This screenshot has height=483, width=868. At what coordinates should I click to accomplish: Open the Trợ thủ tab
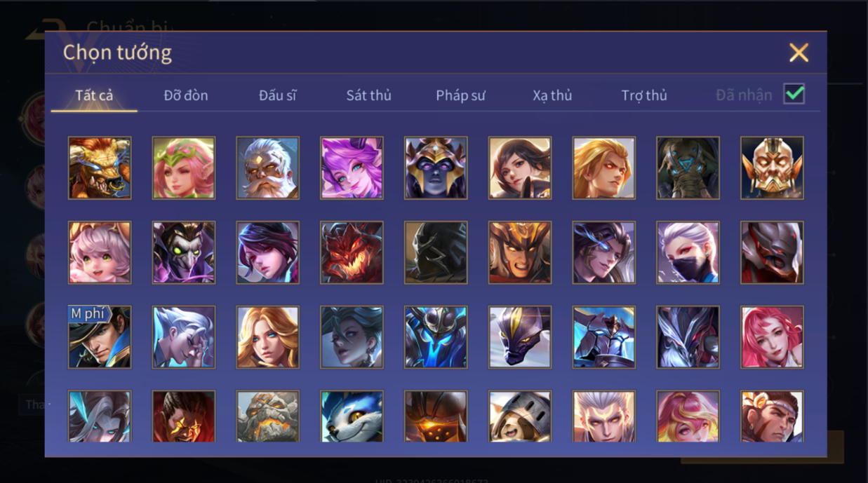click(644, 95)
